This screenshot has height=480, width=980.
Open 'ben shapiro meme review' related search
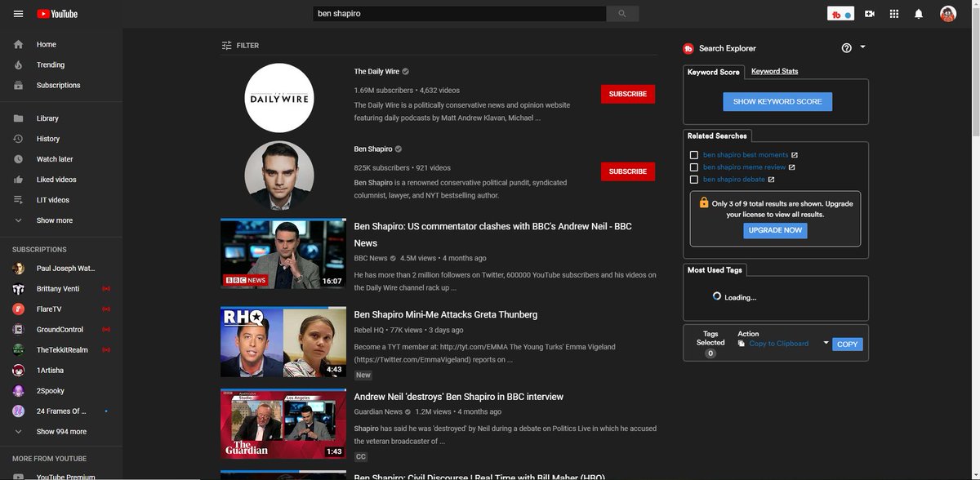point(744,167)
